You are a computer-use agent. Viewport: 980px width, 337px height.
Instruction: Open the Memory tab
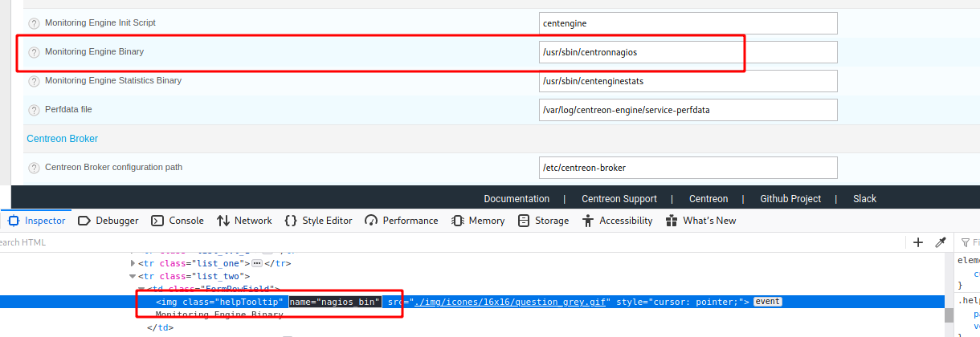[478, 221]
